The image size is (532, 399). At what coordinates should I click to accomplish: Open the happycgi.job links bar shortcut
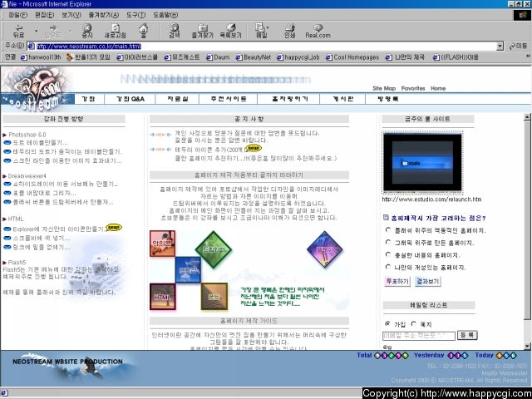tap(298, 57)
